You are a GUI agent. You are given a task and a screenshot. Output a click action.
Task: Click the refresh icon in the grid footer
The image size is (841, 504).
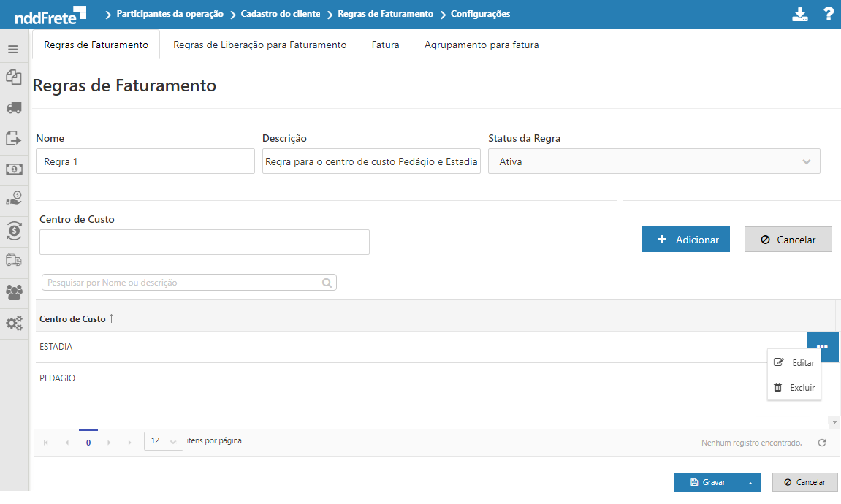(x=822, y=443)
